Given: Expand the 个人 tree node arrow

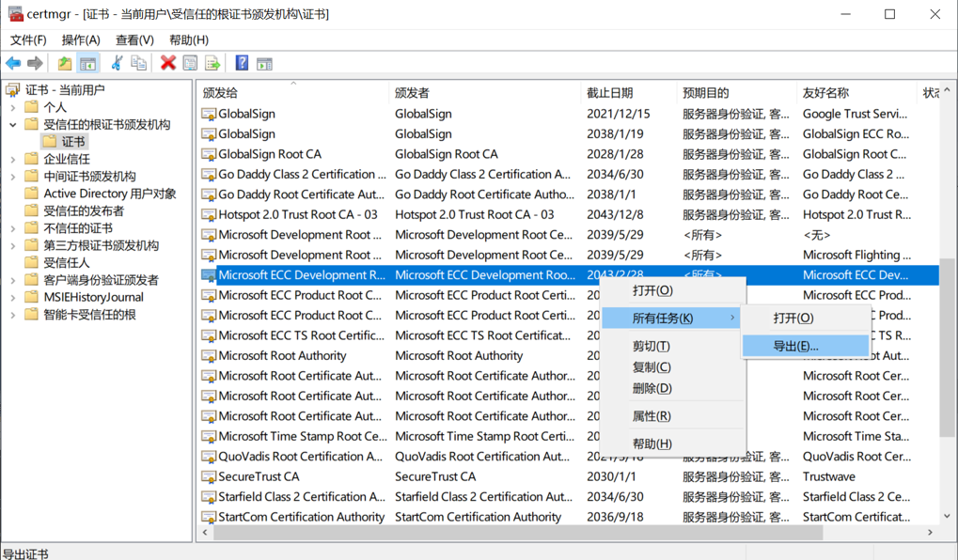Looking at the screenshot, I should tap(13, 107).
